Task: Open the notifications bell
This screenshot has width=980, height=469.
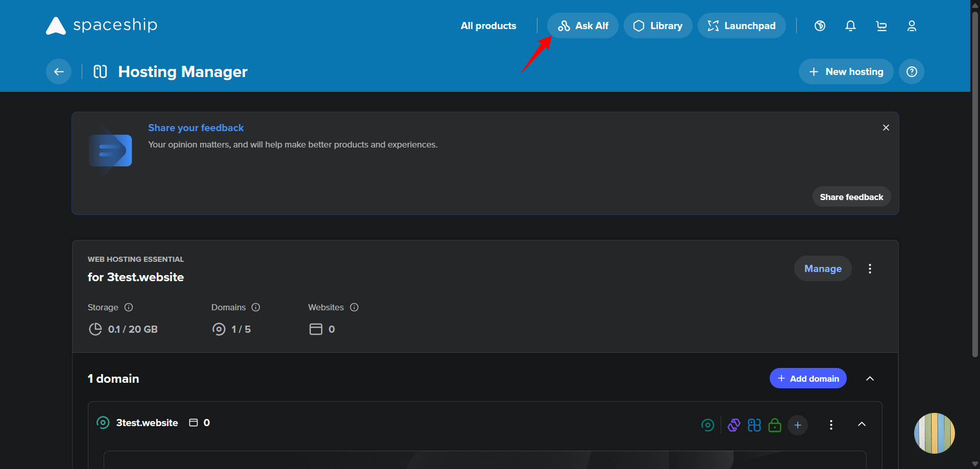Action: pyautogui.click(x=850, y=26)
